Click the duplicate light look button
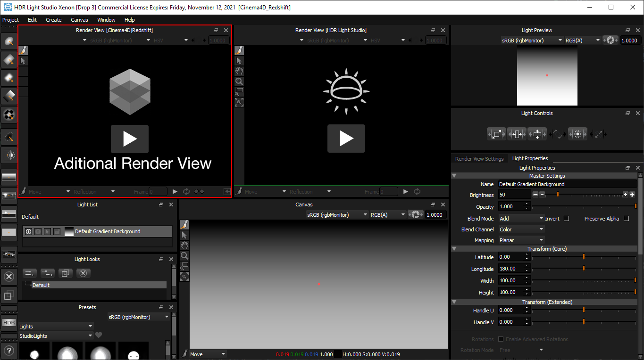Viewport: 644px width, 360px height. (65, 273)
